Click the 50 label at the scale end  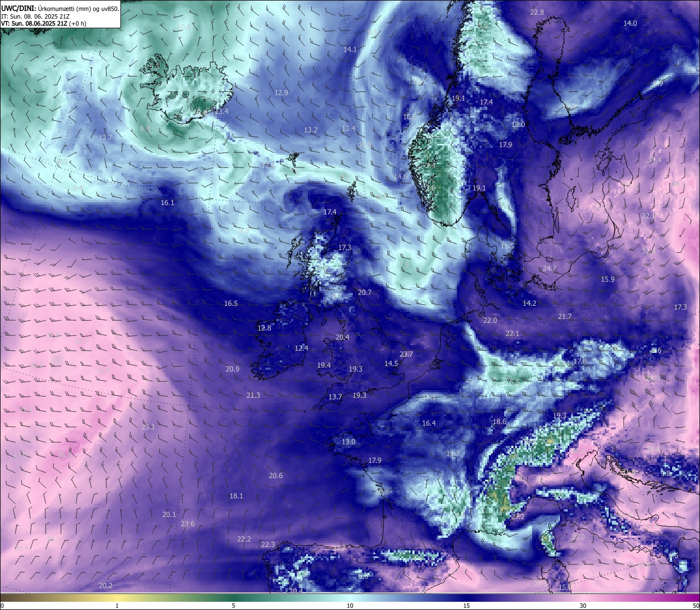[x=696, y=606]
